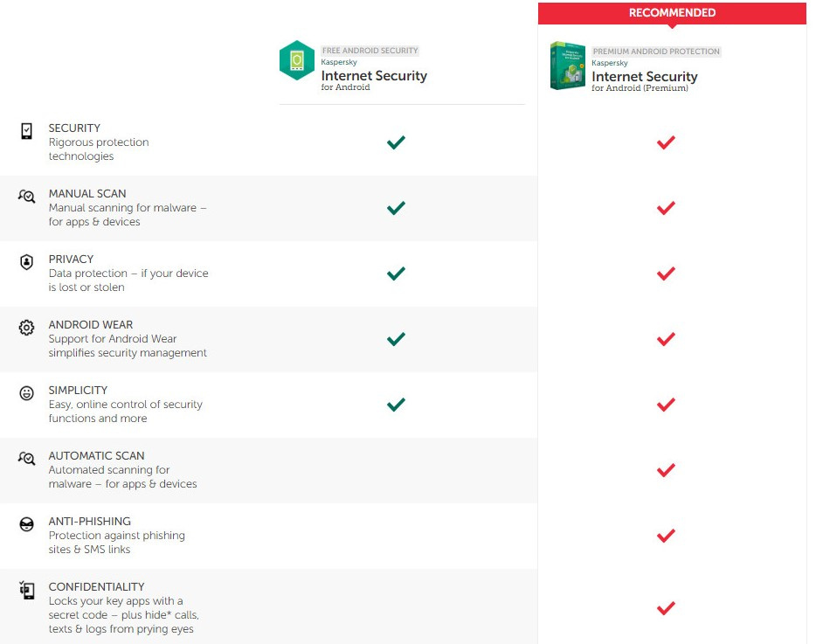The width and height of the screenshot is (816, 644).
Task: Click the Security phone shield icon
Action: pyautogui.click(x=26, y=131)
